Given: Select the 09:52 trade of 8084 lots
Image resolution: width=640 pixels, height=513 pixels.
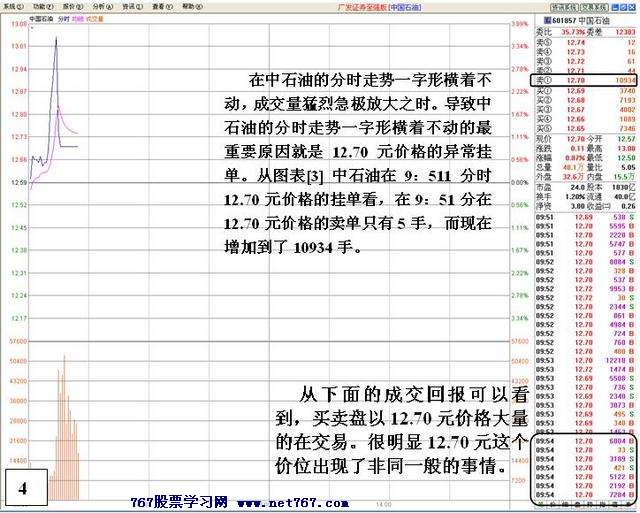Looking at the screenshot, I should 586,262.
